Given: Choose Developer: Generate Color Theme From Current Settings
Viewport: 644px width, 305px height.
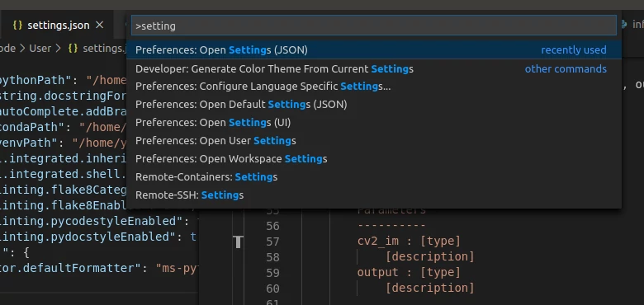Looking at the screenshot, I should tap(374, 69).
